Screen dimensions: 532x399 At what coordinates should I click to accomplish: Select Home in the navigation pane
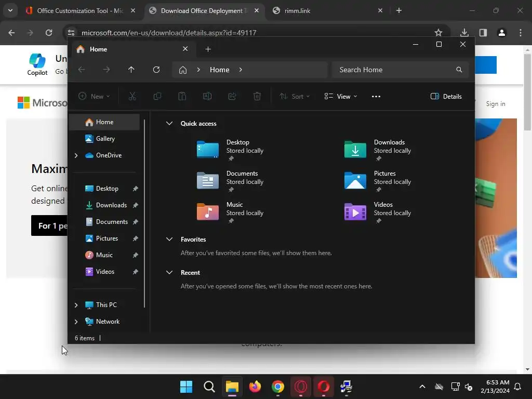pyautogui.click(x=104, y=122)
